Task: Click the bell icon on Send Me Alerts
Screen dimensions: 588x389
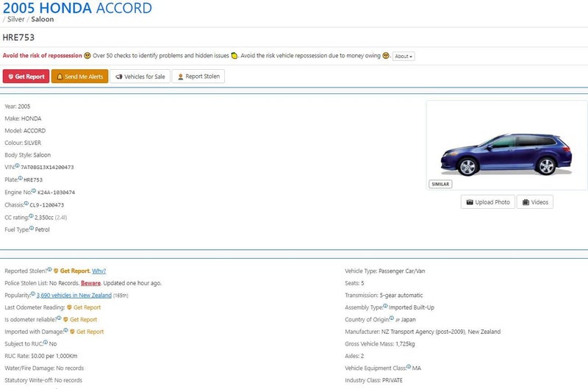Action: coord(60,76)
